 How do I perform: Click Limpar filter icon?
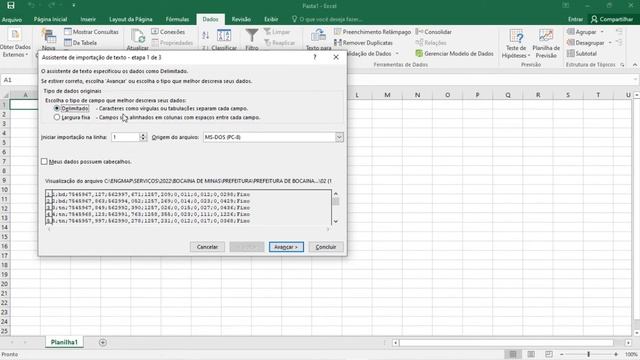267,31
